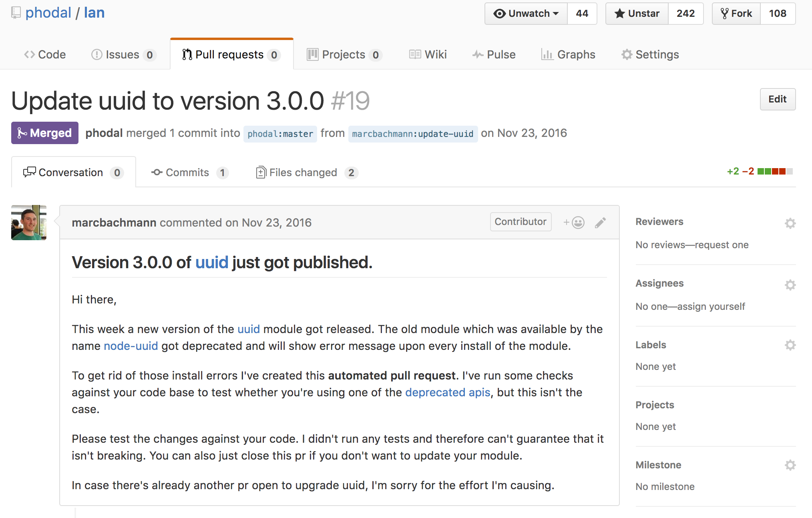Open the Reviewers gear settings
Image resolution: width=812 pixels, height=518 pixels.
coord(790,223)
